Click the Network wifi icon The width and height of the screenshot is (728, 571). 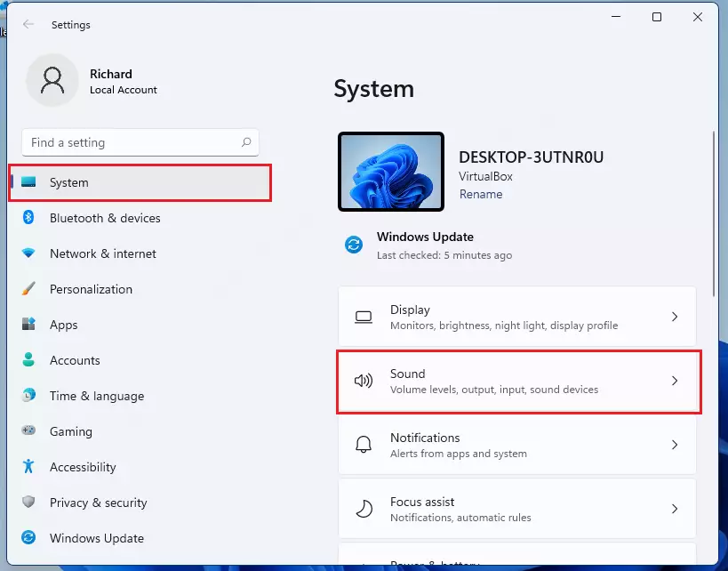(28, 253)
